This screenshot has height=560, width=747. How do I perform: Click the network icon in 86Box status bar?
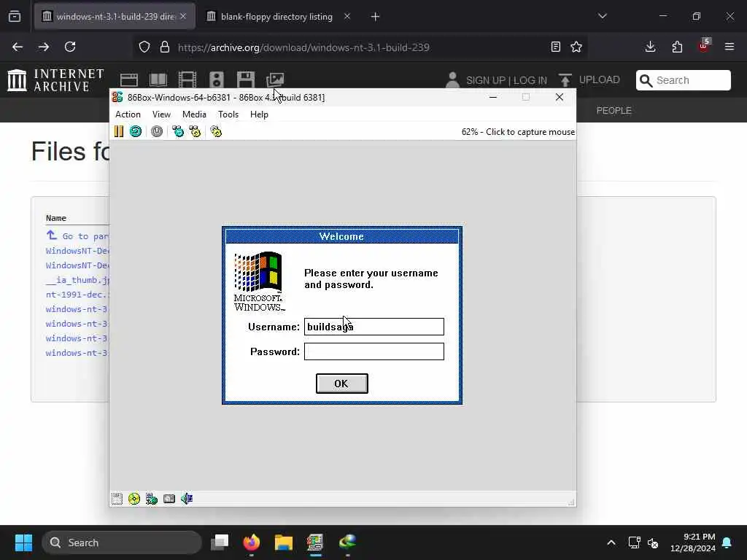152,499
